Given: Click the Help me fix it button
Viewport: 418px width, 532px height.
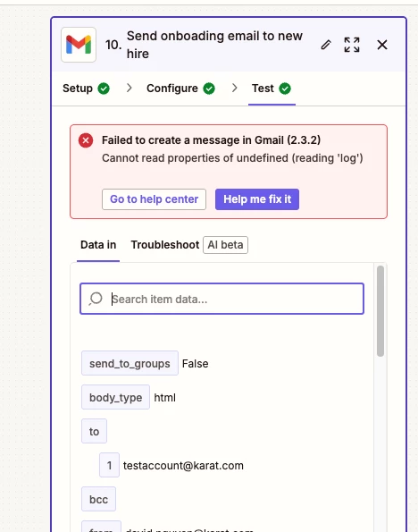Looking at the screenshot, I should pyautogui.click(x=257, y=199).
